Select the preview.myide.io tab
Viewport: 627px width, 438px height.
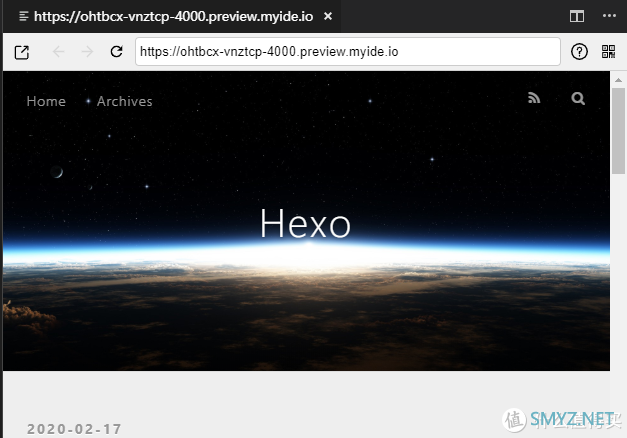tap(172, 16)
